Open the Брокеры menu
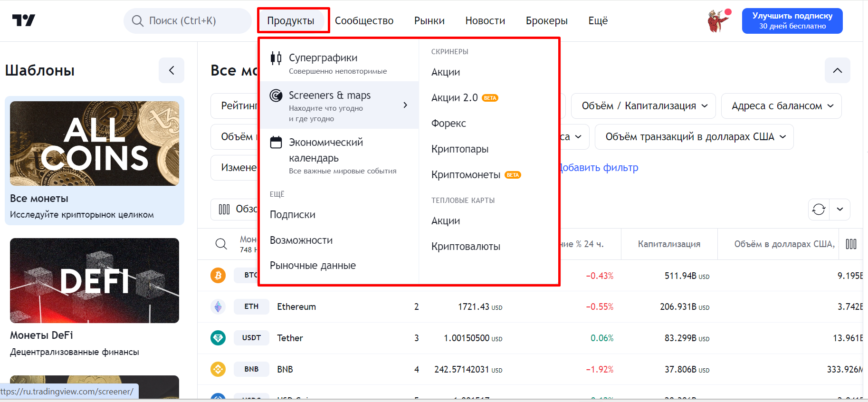Viewport: 868px width, 402px height. point(547,21)
